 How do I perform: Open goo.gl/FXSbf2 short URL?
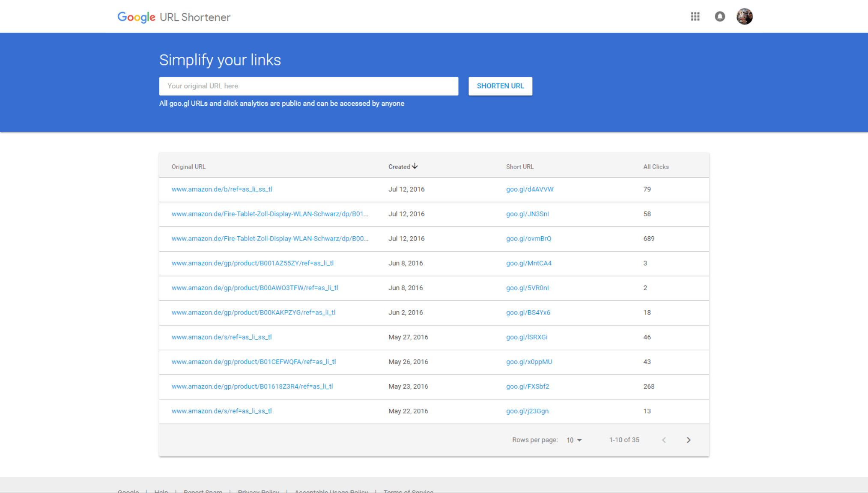(x=527, y=386)
